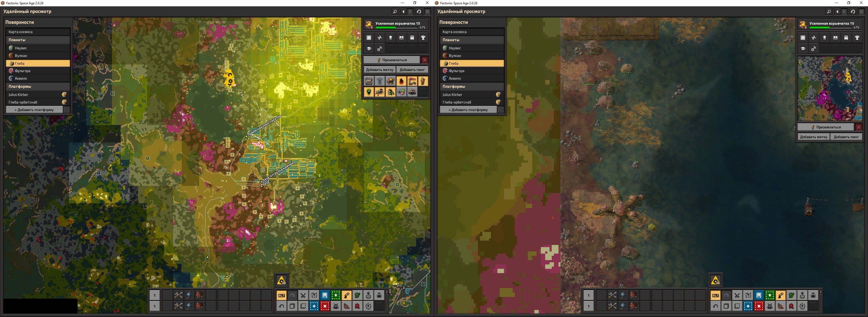Viewport: 868px width, 317px height.
Task: Toggle map tags pin overlay in left window
Action: (x=369, y=92)
